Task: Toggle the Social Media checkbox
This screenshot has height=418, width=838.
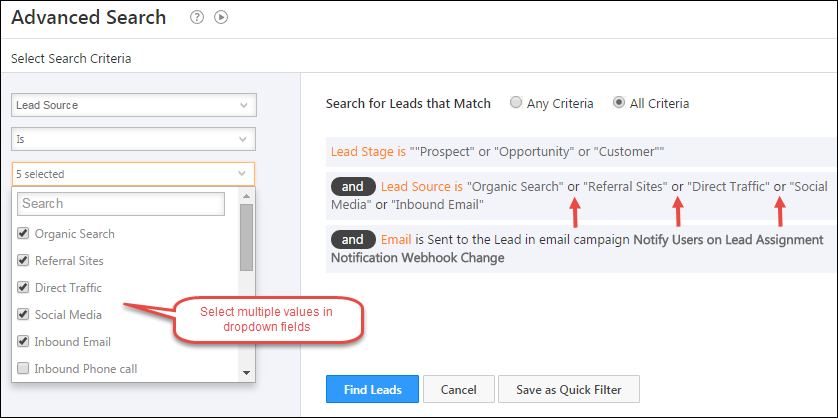Action: coord(23,314)
